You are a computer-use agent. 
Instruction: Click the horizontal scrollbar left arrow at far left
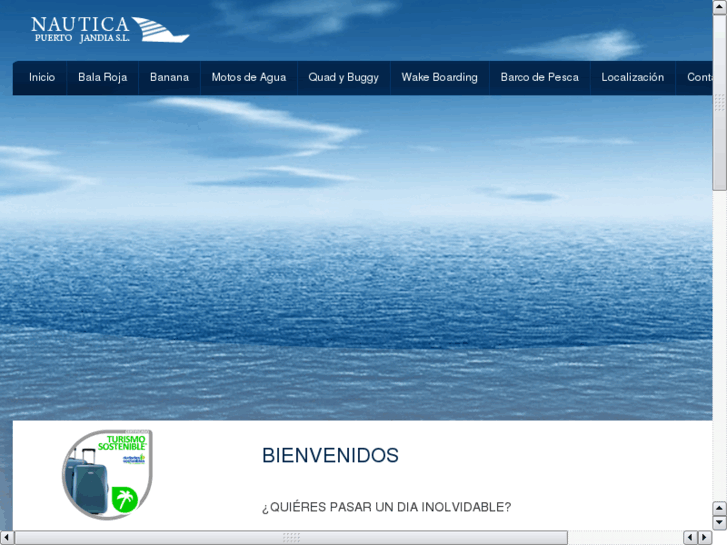pos(6,537)
